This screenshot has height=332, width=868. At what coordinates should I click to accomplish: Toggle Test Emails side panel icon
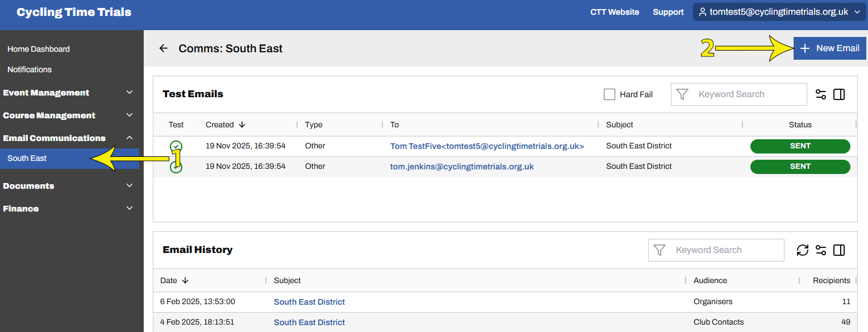click(839, 94)
